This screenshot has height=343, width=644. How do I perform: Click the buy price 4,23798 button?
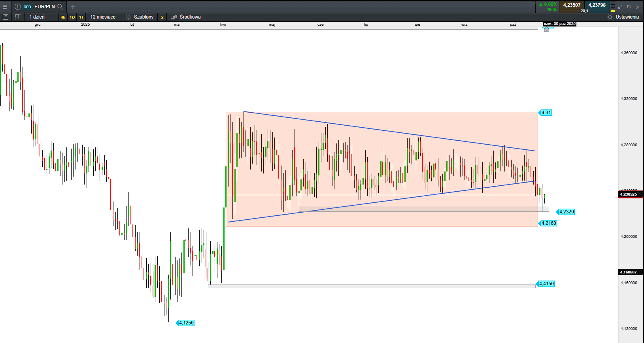pyautogui.click(x=597, y=6)
